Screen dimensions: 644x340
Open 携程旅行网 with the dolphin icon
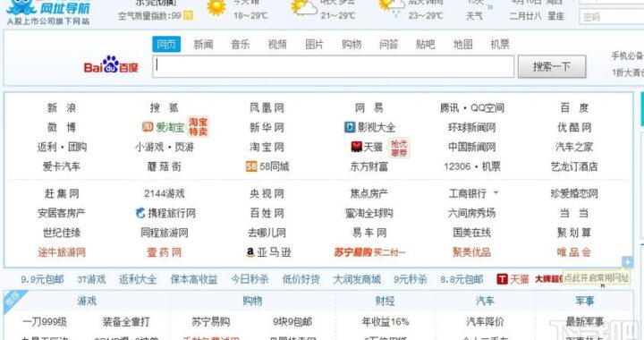(x=165, y=213)
